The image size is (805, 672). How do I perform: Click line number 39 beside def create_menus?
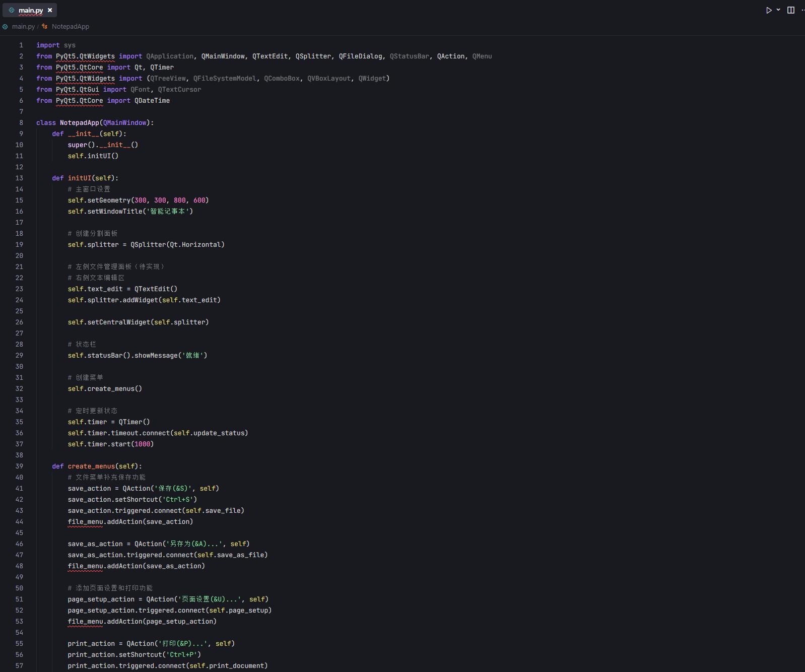(x=19, y=466)
